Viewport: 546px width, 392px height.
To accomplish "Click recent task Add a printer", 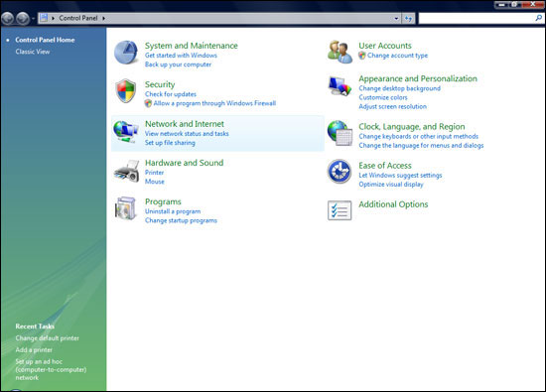I will click(34, 350).
